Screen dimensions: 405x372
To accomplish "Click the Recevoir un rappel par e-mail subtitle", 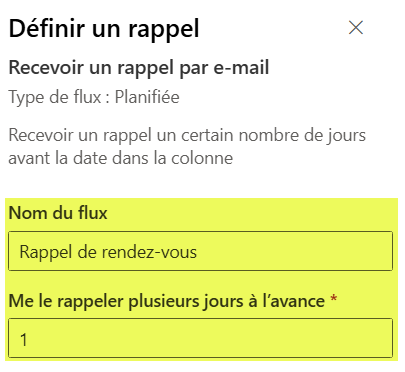I will pyautogui.click(x=139, y=68).
